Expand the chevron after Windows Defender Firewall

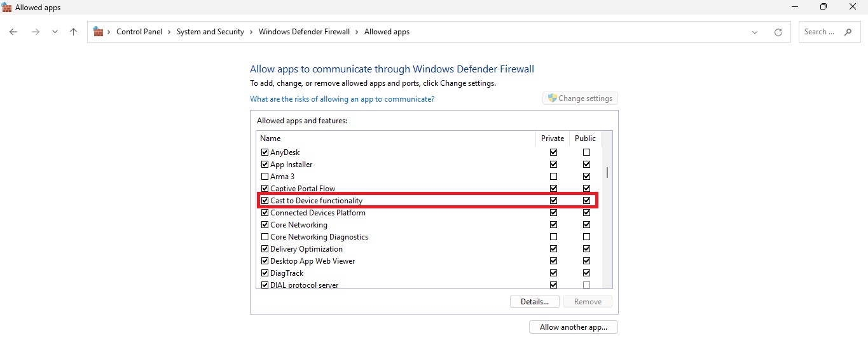[357, 32]
